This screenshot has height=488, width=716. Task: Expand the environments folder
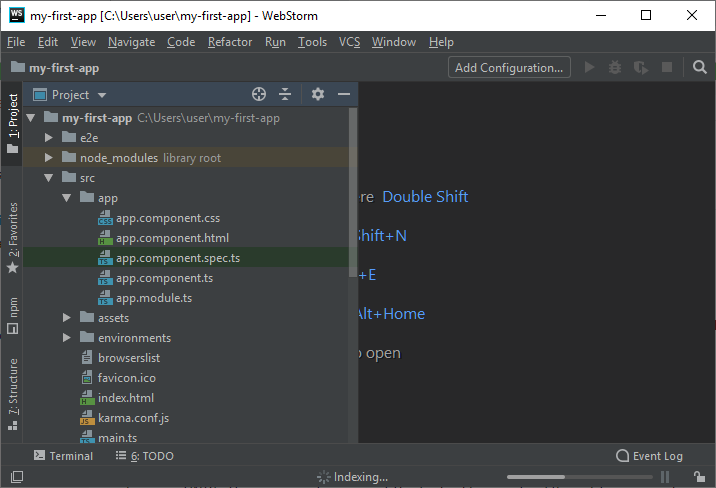coord(67,338)
